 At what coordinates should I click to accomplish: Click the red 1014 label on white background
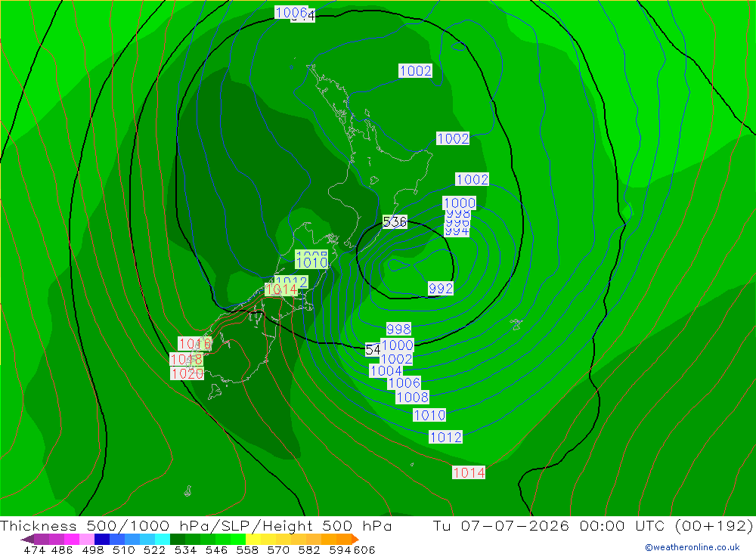(469, 472)
